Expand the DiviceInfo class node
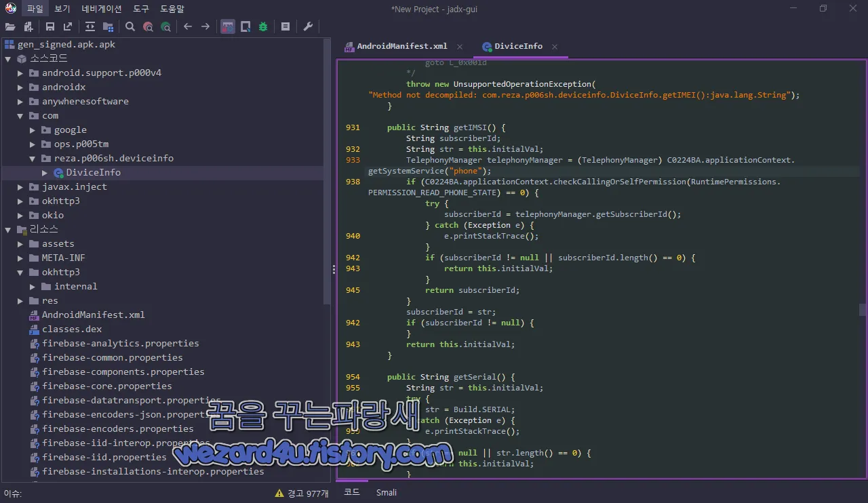This screenshot has width=868, height=503. click(x=45, y=173)
